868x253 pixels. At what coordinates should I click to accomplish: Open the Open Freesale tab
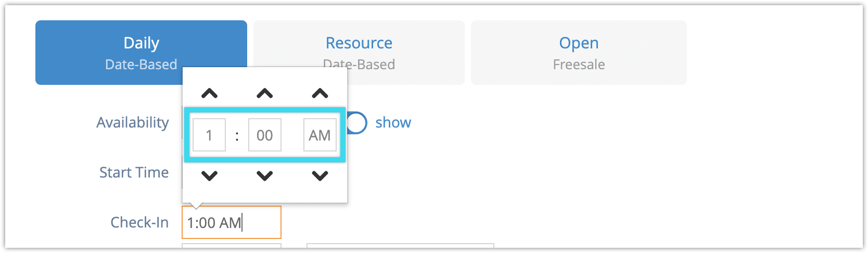point(579,53)
